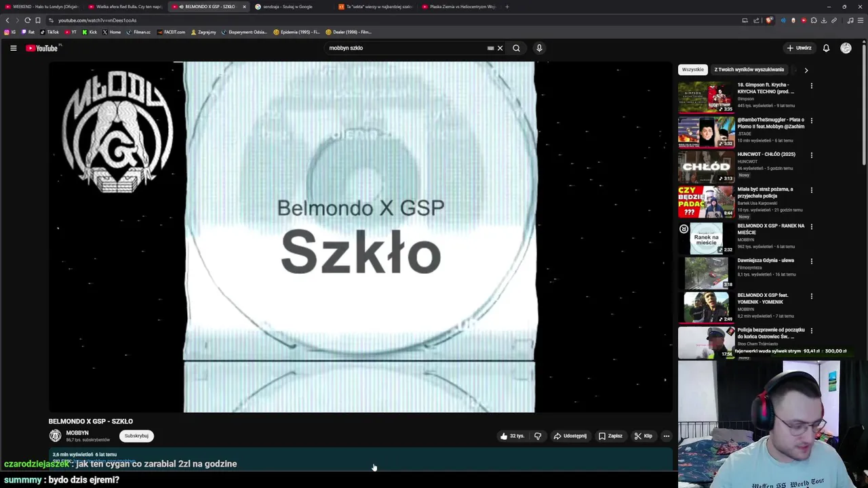Open browser main hamburger menu
Viewport: 868px width, 488px height.
click(x=861, y=20)
